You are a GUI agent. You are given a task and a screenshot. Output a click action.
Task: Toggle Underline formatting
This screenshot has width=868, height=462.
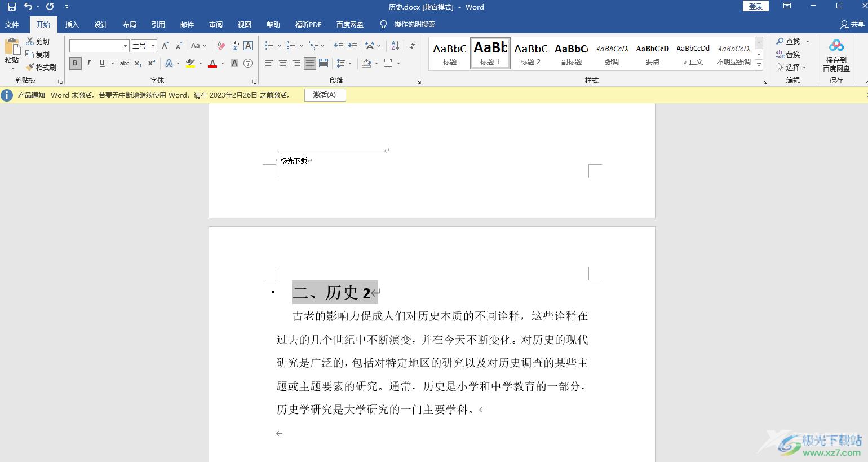[102, 63]
